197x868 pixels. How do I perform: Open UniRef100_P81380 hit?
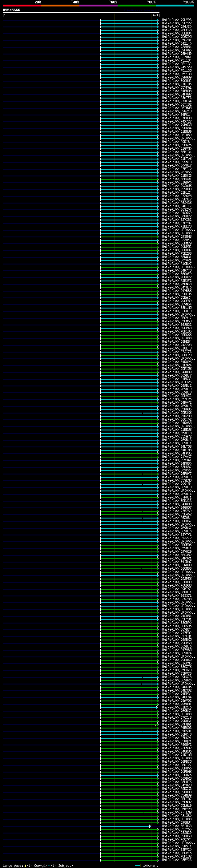(x=177, y=815)
